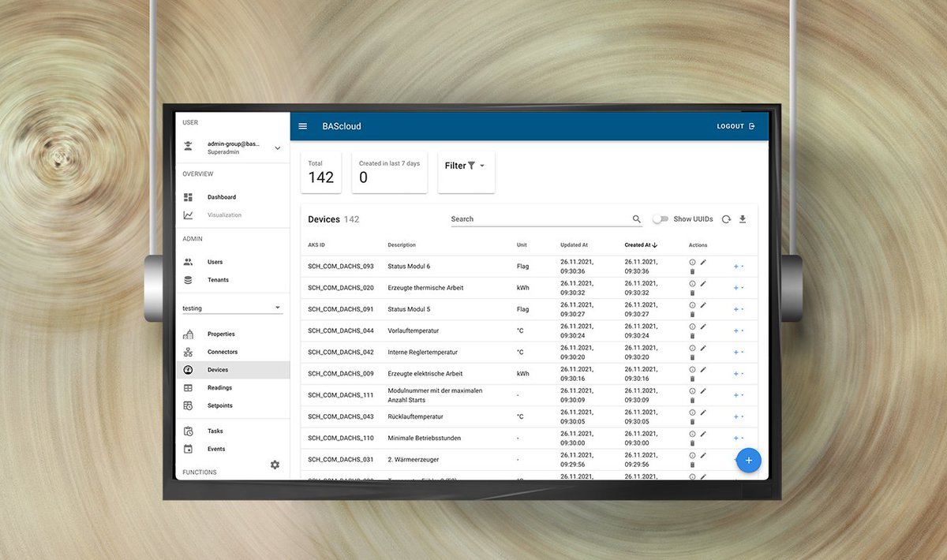Log out with the LOGOUT button
947x560 pixels.
pos(736,126)
